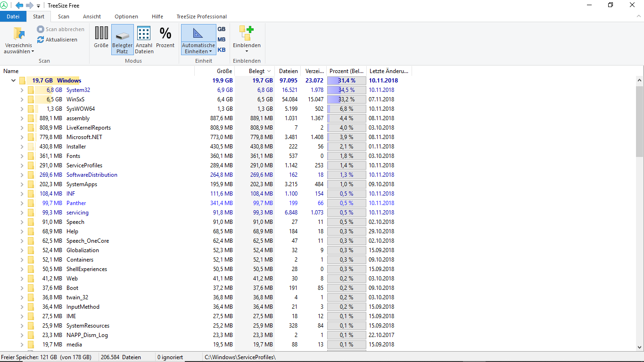
Task: Expand the LiveKernelReports folder
Action: [22, 128]
